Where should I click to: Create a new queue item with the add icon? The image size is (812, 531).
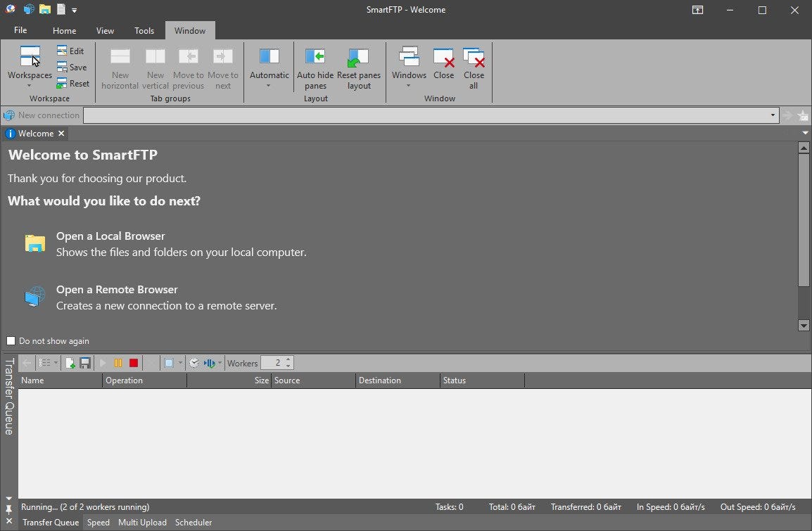pos(70,362)
